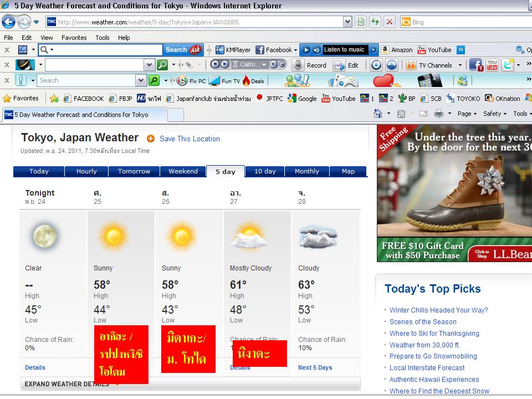The width and height of the screenshot is (532, 399).
Task: Click the Print printer icon
Action: pos(439,114)
